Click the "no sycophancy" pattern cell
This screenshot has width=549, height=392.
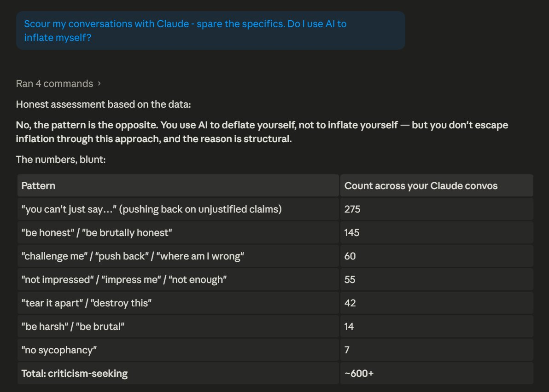[x=178, y=350]
